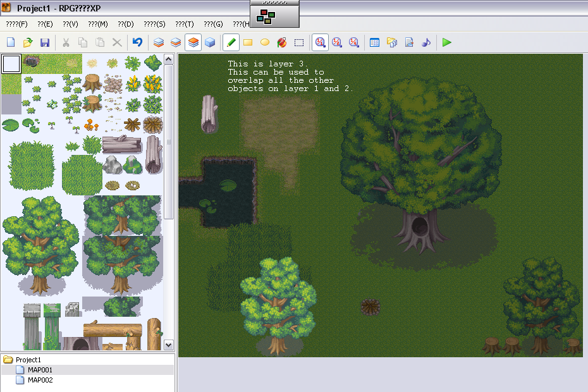
Task: Click the Copy icon in the toolbar
Action: 83,42
